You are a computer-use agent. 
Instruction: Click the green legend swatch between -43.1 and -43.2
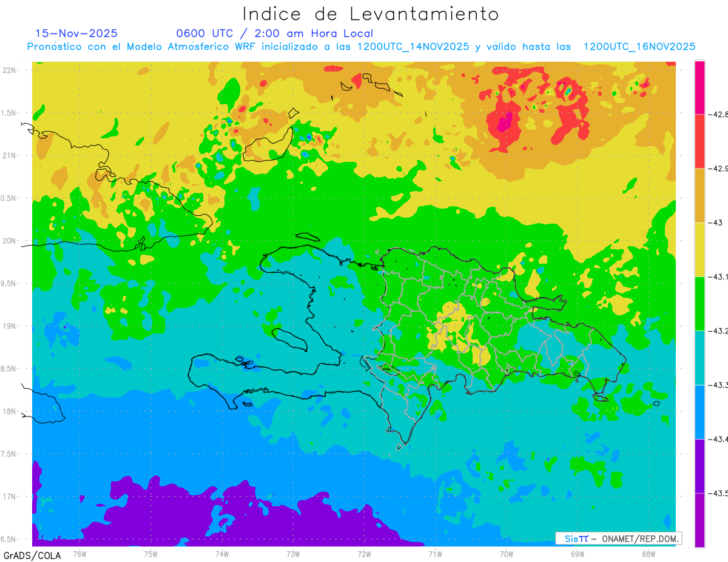[x=699, y=304]
